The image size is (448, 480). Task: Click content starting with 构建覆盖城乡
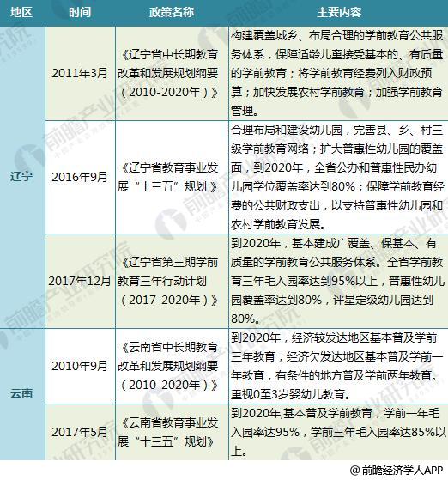[x=338, y=73]
